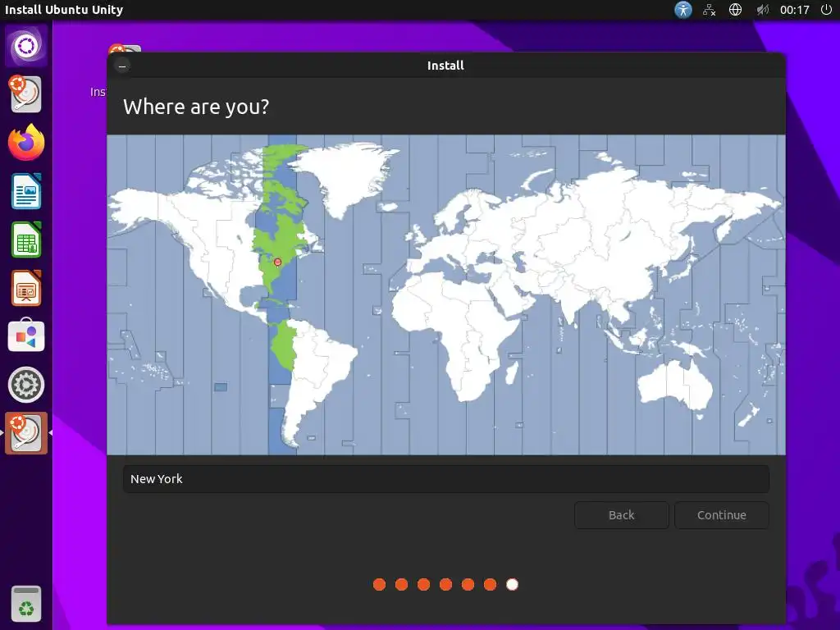840x630 pixels.
Task: Launch the top Install Ubuntu Unity dock icon
Action: coord(25,94)
